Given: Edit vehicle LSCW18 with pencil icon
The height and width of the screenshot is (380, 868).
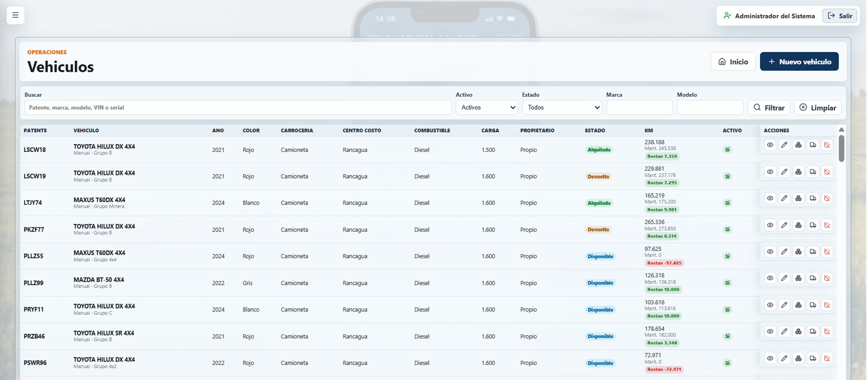Looking at the screenshot, I should 784,145.
